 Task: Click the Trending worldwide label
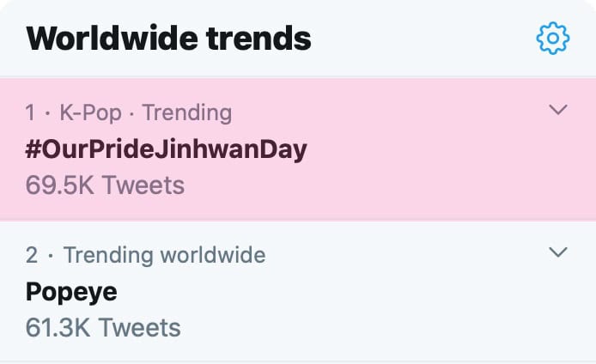coord(164,255)
